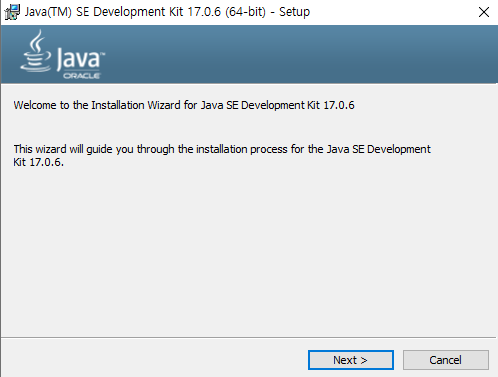This screenshot has width=498, height=377.
Task: Click the window title 'Java(TM) SE Development Kit'
Action: [x=104, y=12]
